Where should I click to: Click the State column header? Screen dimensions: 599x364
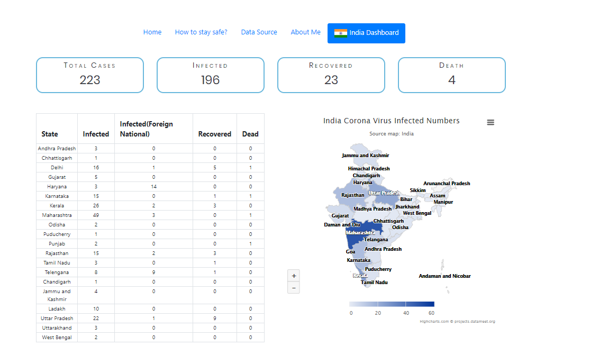coord(57,129)
